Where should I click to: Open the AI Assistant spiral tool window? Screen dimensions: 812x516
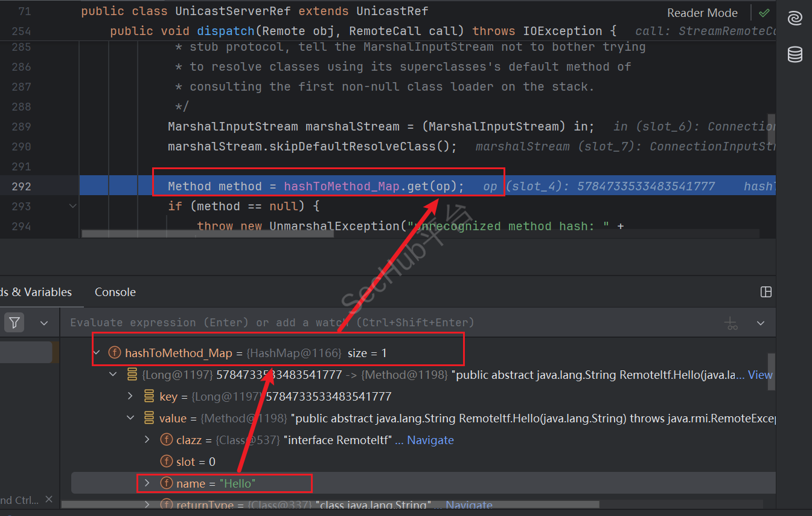tap(794, 19)
